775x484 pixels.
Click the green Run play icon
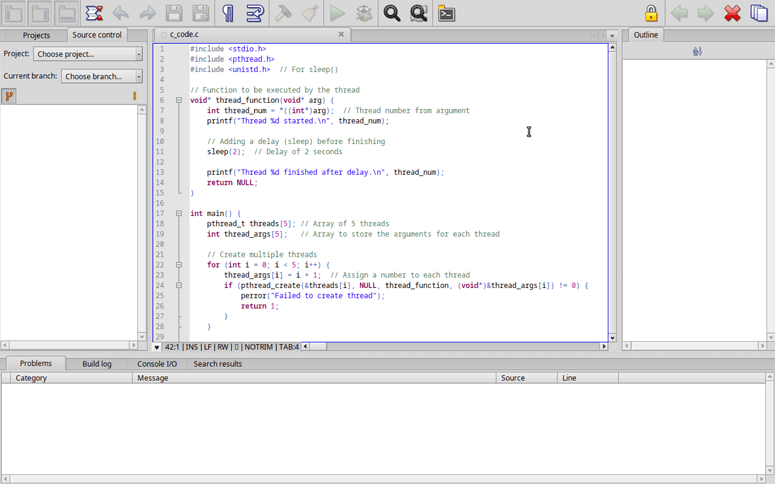(337, 13)
